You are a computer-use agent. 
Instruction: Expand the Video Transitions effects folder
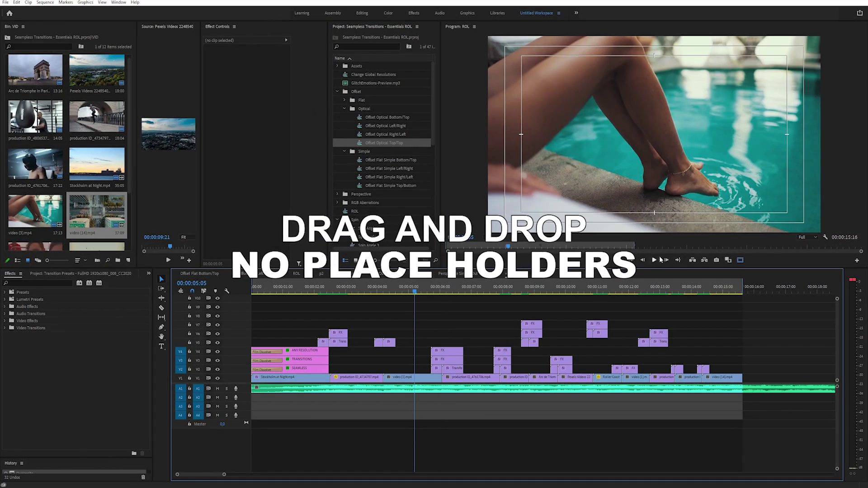pyautogui.click(x=5, y=328)
